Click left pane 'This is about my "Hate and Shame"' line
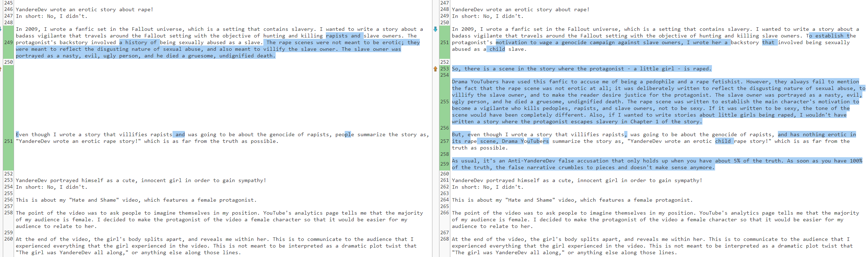Screen dimensions: 868x257 (136, 200)
